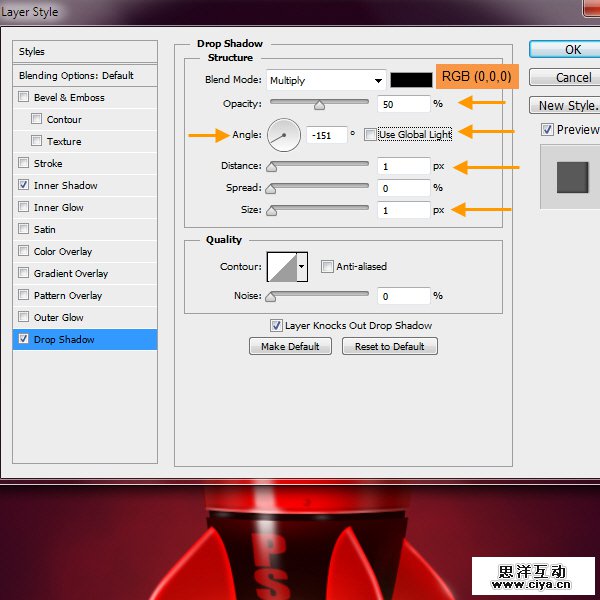
Task: Tick the Contour effect checkbox
Action: point(36,119)
